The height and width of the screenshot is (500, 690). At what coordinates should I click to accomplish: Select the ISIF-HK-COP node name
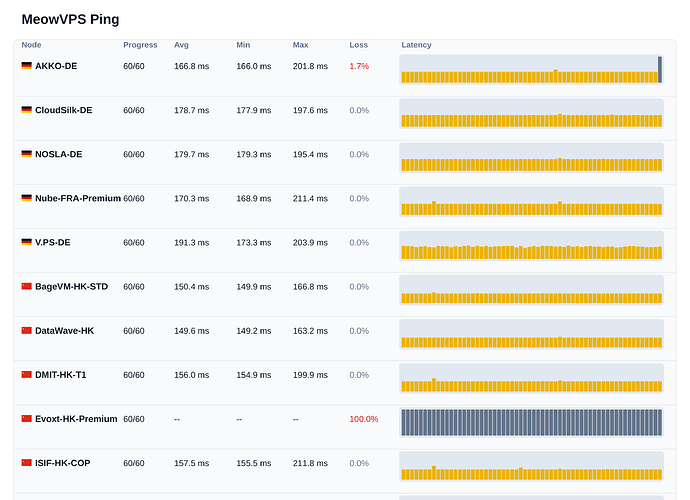click(62, 463)
